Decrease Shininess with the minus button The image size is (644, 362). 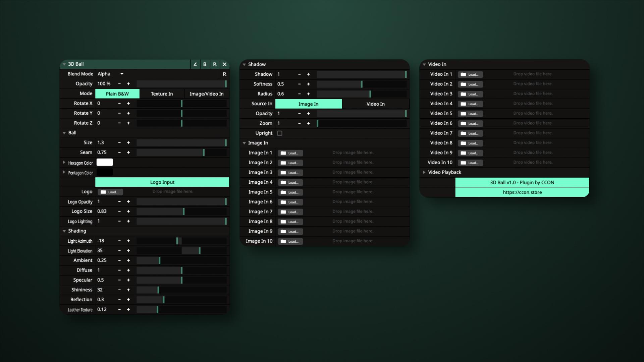point(119,290)
